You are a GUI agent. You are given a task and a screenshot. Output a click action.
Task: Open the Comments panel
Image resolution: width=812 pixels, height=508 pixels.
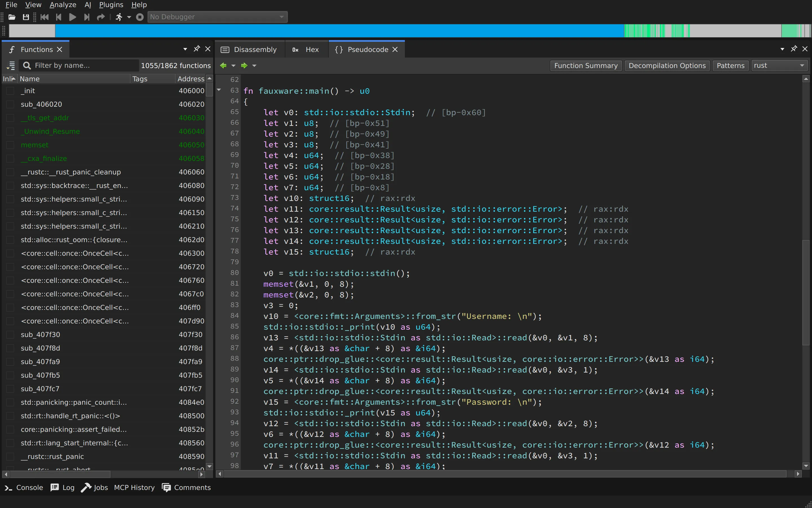click(186, 487)
